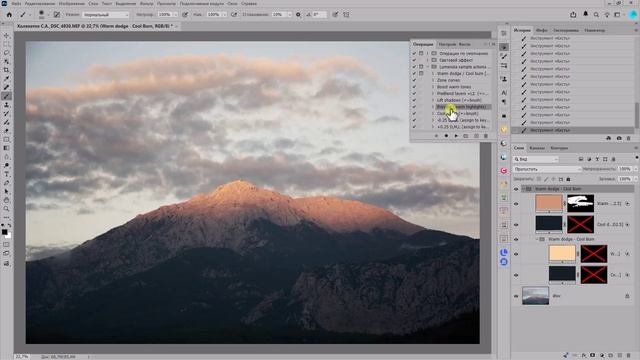
Task: Click the Lock image pixels brush icon
Action: [546, 179]
